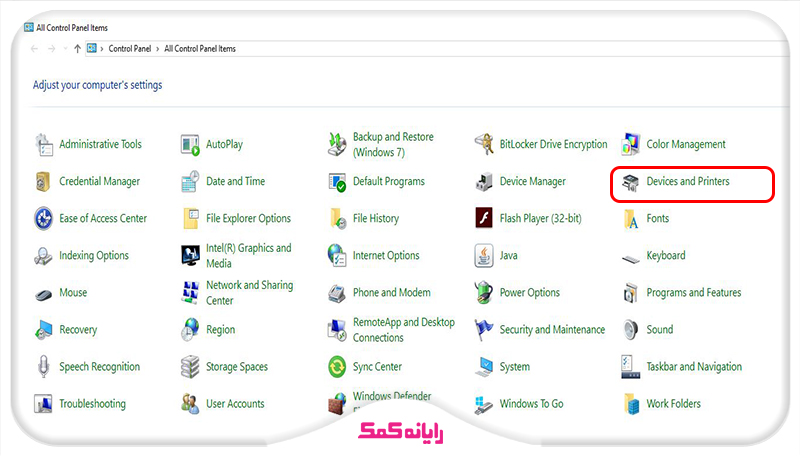Click the Power Options battery icon
Image resolution: width=800 pixels, height=456 pixels.
tap(484, 292)
